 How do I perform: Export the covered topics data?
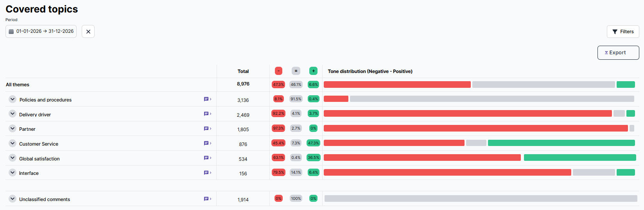(x=618, y=53)
